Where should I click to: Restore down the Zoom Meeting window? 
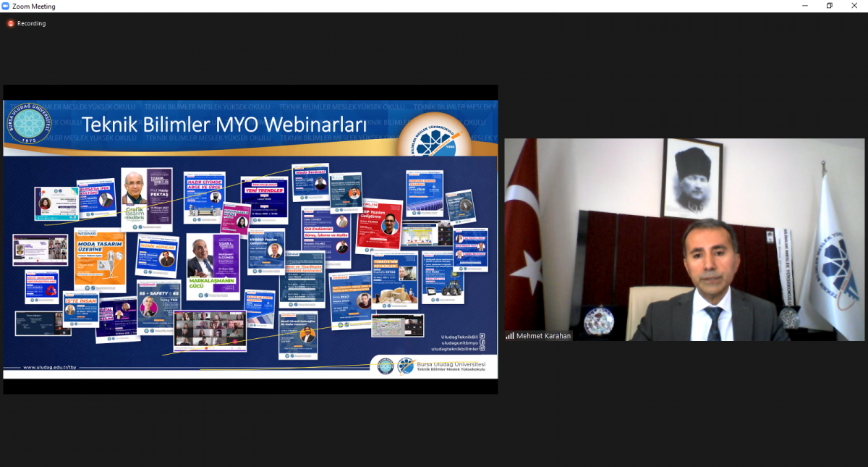click(x=830, y=6)
